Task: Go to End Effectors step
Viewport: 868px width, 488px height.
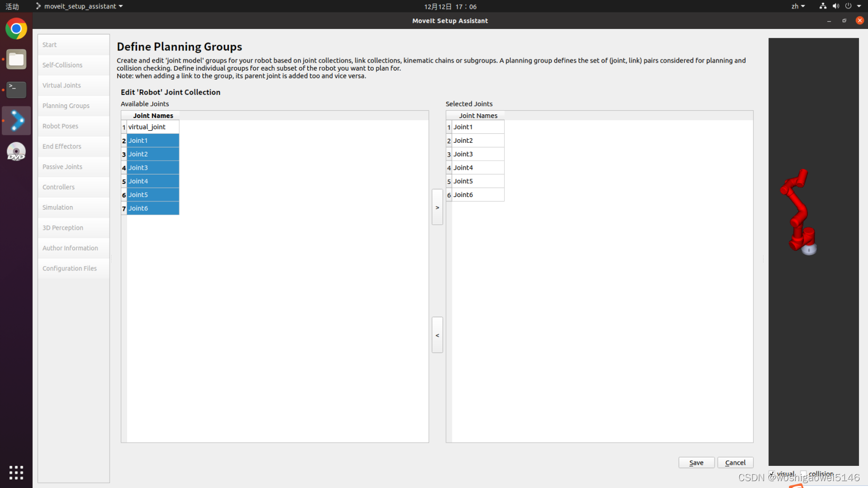Action: 74,147
